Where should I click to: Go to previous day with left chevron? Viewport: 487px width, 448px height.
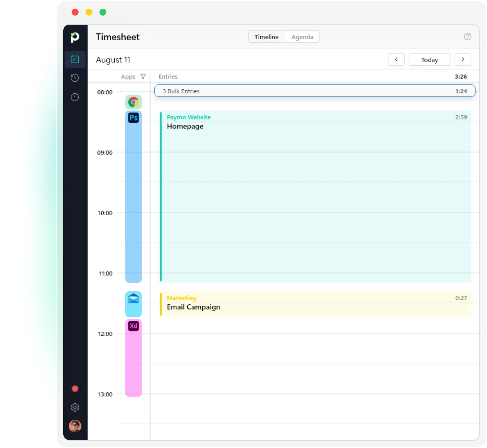coord(396,59)
